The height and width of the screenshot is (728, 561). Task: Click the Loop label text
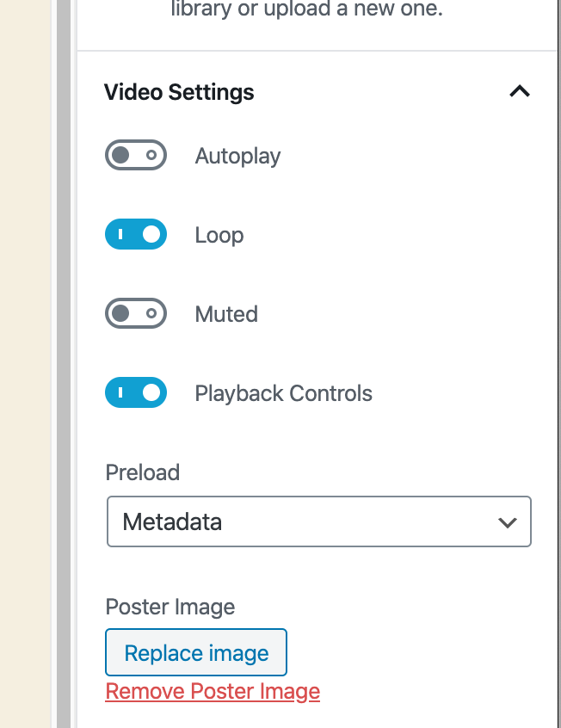(x=219, y=236)
